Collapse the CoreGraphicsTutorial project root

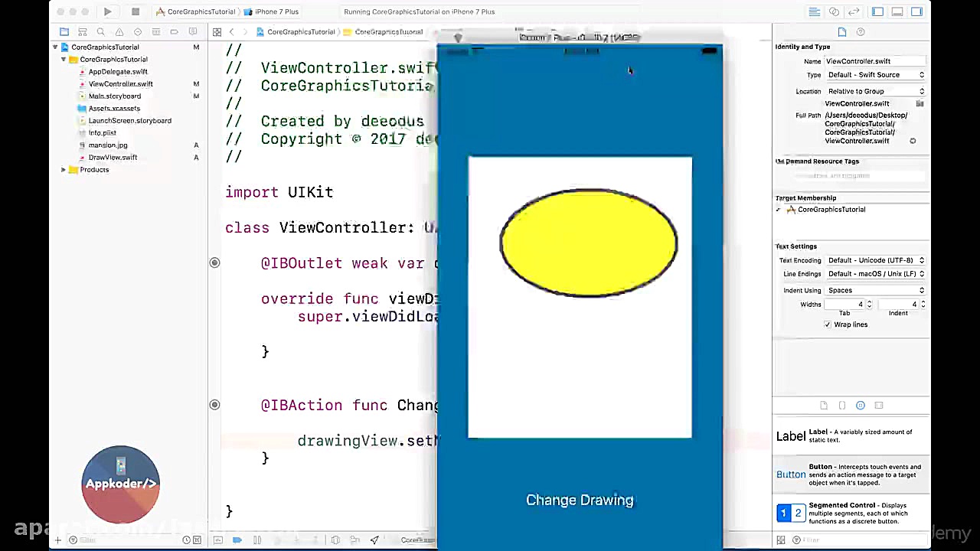click(55, 47)
